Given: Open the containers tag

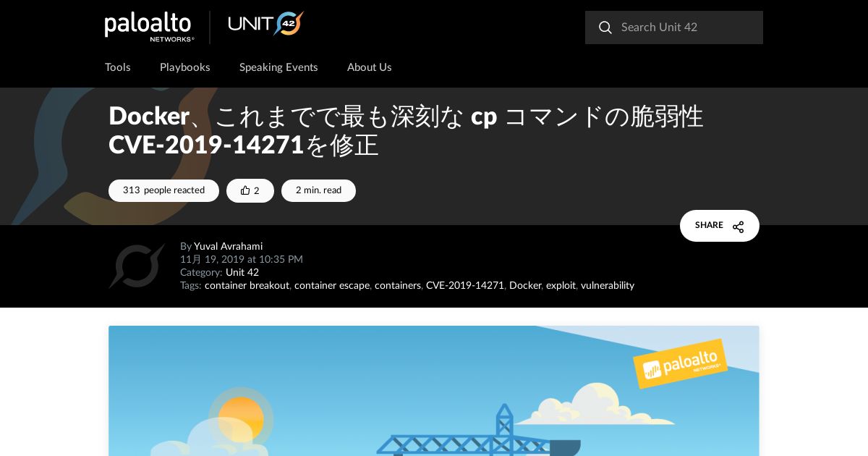Looking at the screenshot, I should click(x=398, y=286).
